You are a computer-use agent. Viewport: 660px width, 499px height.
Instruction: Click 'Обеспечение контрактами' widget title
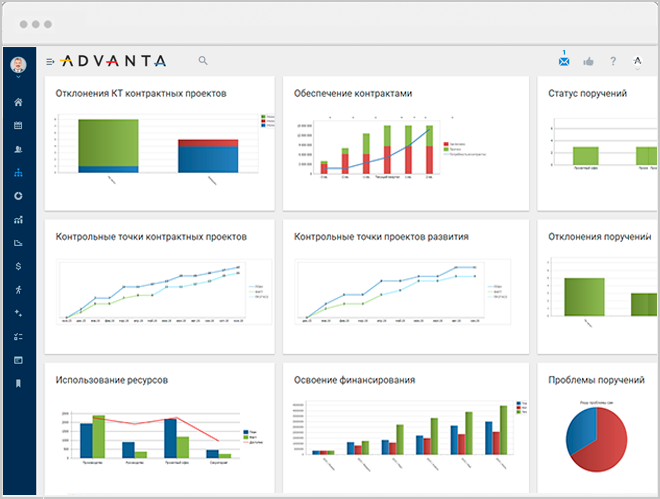click(x=353, y=93)
